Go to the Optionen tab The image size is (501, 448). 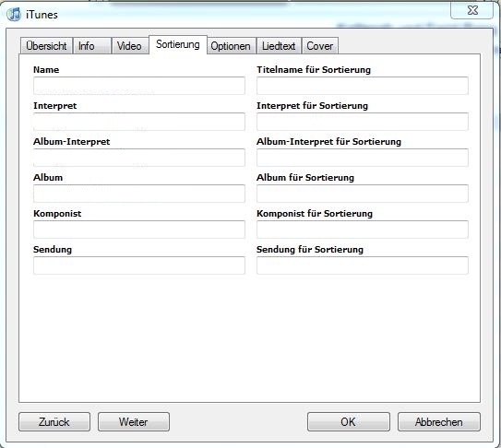(231, 46)
